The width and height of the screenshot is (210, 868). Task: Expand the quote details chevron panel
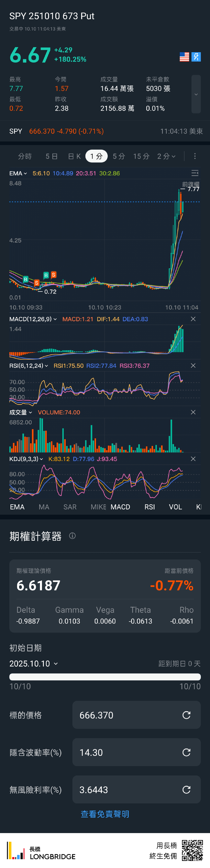click(196, 94)
